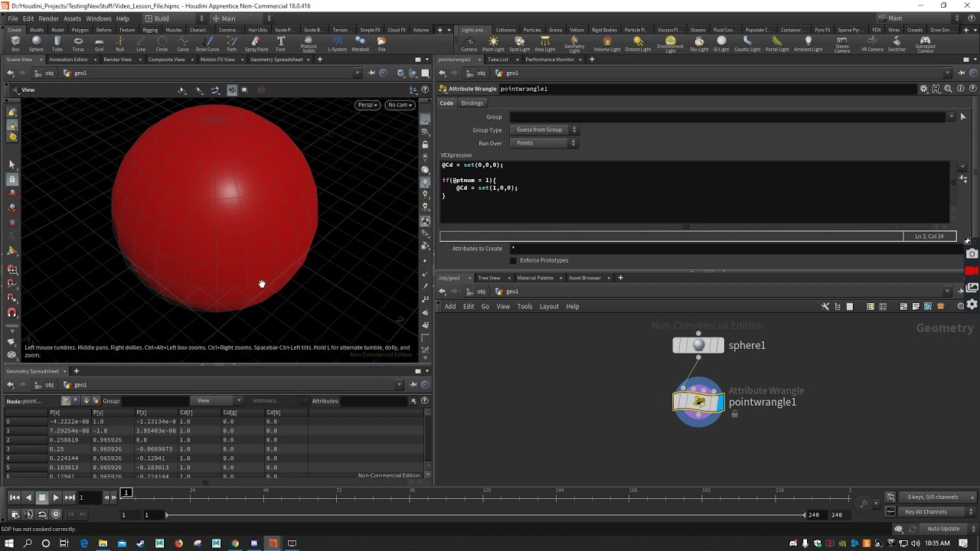Click the frame 1 timeline playhead
This screenshot has width=980, height=551.
126,493
